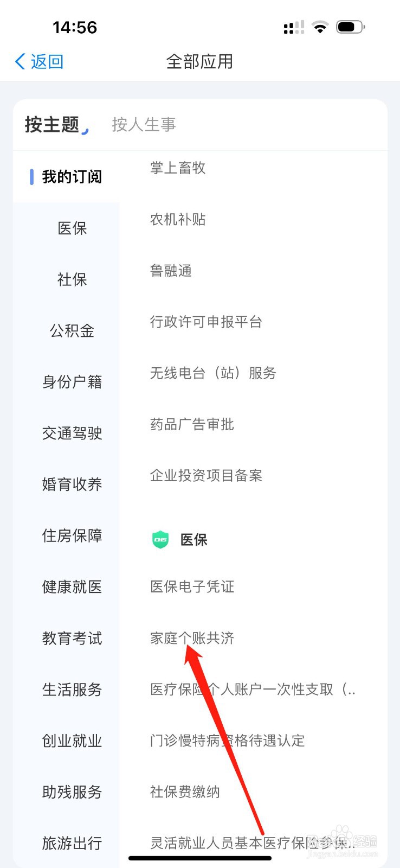Tap the back chevron arrow icon
The image size is (400, 868).
pyautogui.click(x=20, y=61)
